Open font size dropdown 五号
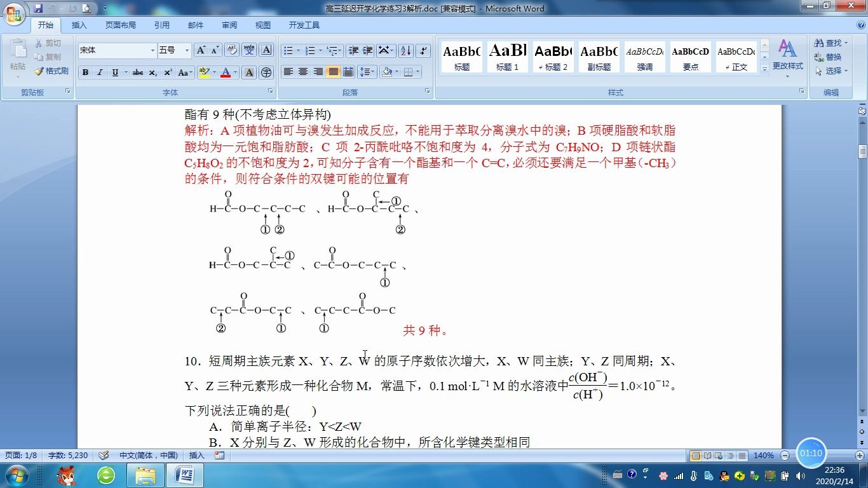This screenshot has height=488, width=868. tap(187, 50)
